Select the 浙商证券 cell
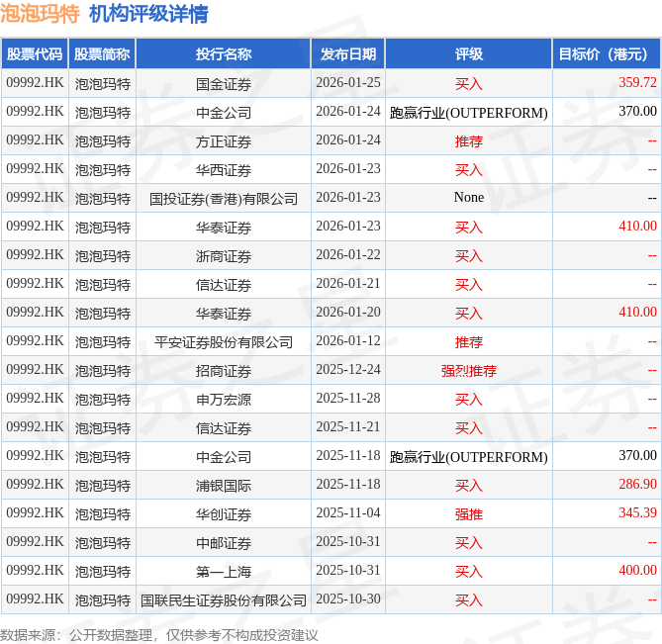 click(x=224, y=256)
